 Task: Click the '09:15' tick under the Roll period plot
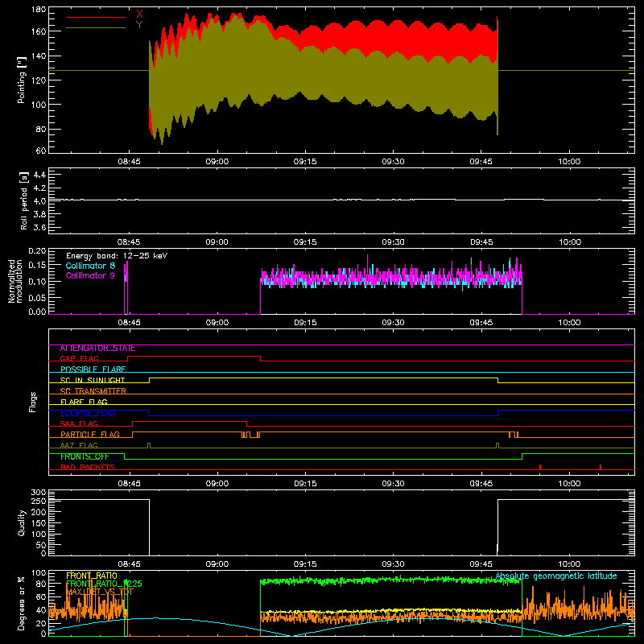[305, 242]
